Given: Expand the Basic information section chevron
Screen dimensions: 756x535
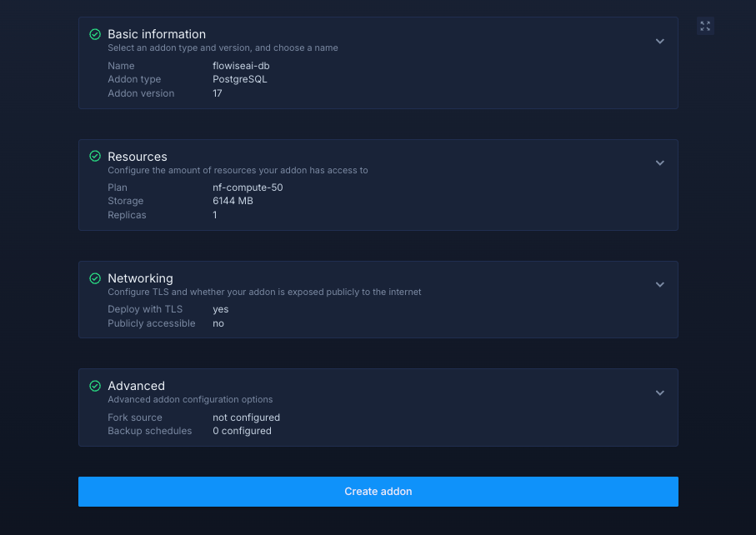Looking at the screenshot, I should [x=659, y=42].
